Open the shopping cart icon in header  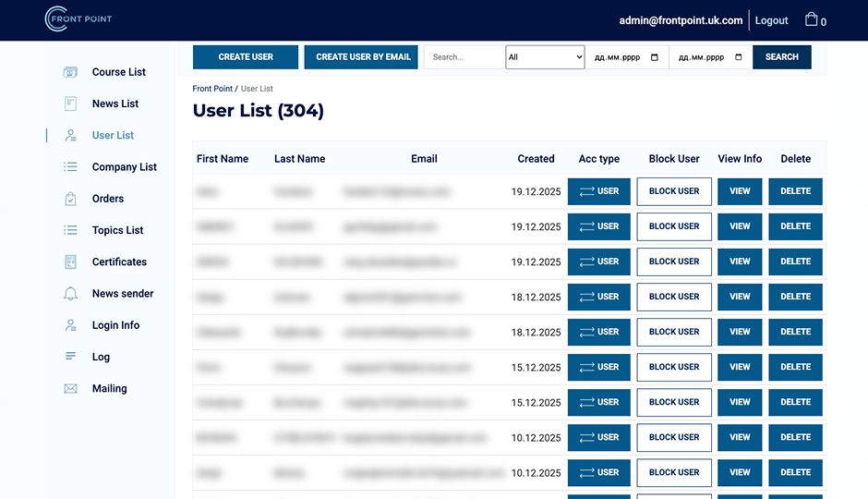(x=812, y=19)
